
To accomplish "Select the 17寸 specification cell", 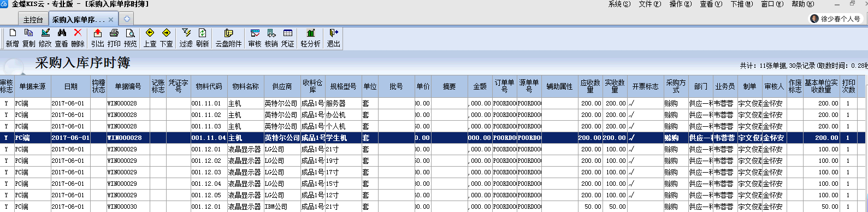I will pyautogui.click(x=343, y=172).
